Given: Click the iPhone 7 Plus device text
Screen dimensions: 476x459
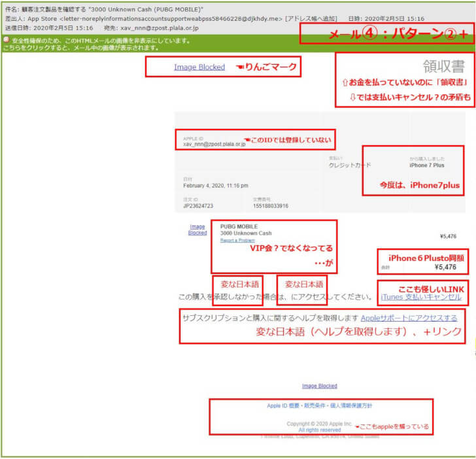Looking at the screenshot, I should [x=427, y=165].
